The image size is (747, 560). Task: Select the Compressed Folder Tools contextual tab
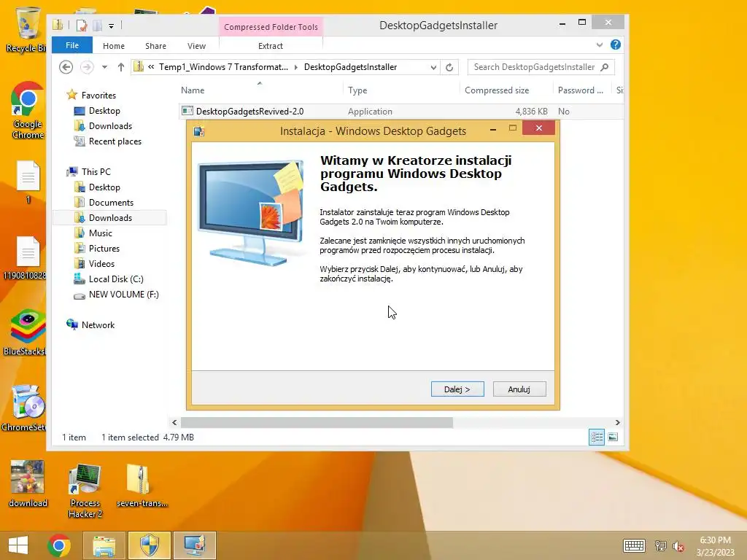tap(271, 27)
